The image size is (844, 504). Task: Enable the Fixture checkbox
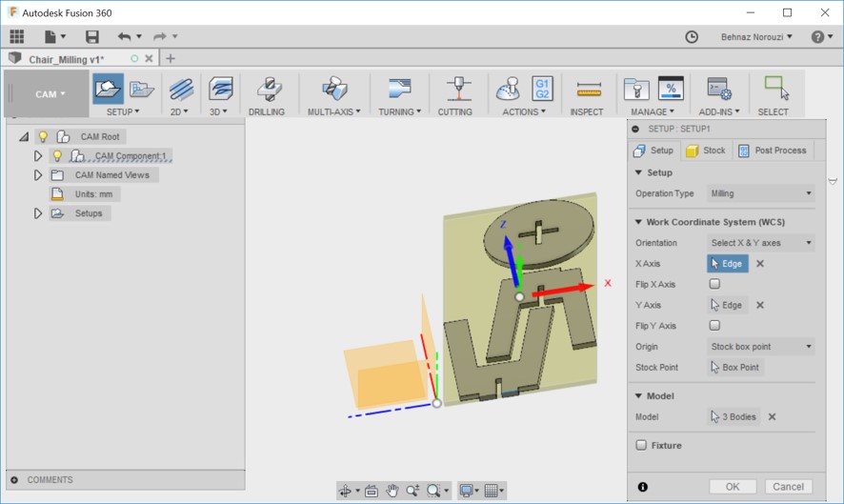[x=641, y=445]
